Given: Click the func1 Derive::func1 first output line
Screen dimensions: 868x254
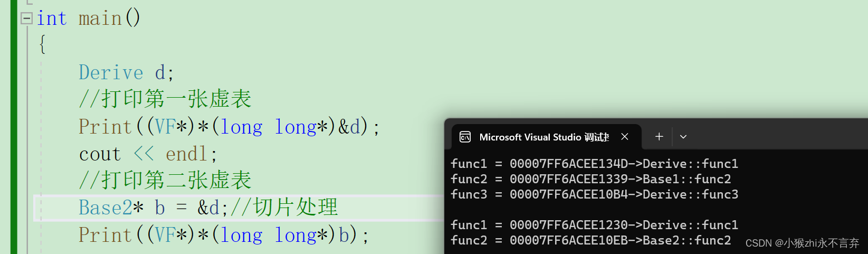Looking at the screenshot, I should click(x=594, y=164).
